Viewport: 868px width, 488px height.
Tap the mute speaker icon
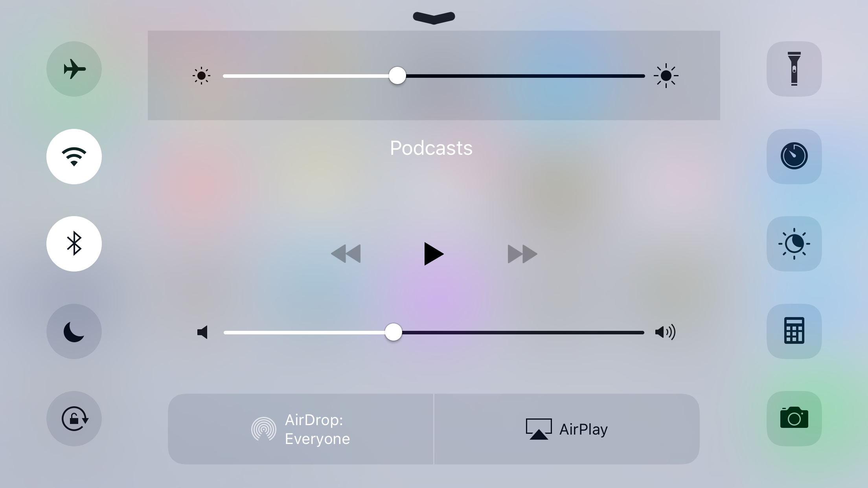(203, 332)
